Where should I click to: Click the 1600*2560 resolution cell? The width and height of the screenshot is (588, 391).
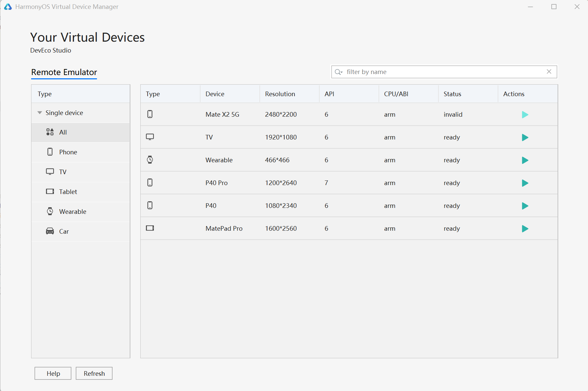pyautogui.click(x=281, y=228)
